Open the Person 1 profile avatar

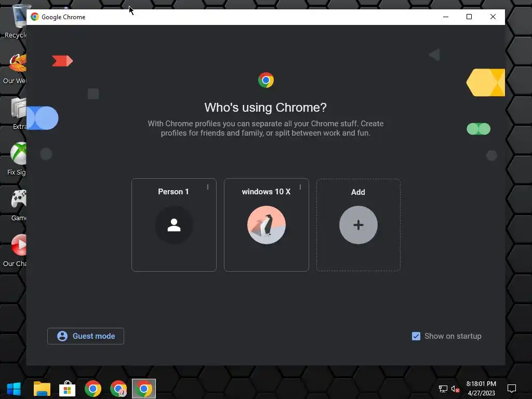tap(174, 225)
